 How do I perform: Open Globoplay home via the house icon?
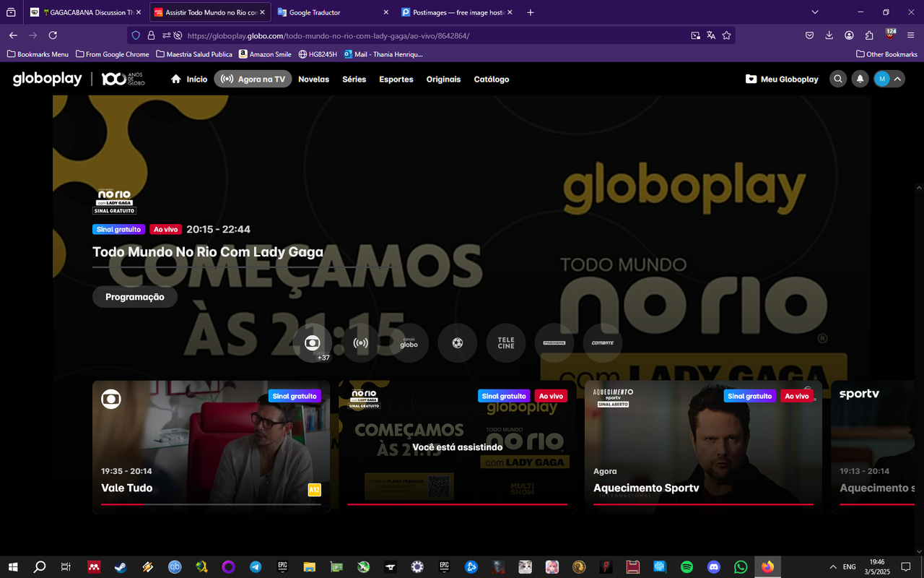coord(176,79)
